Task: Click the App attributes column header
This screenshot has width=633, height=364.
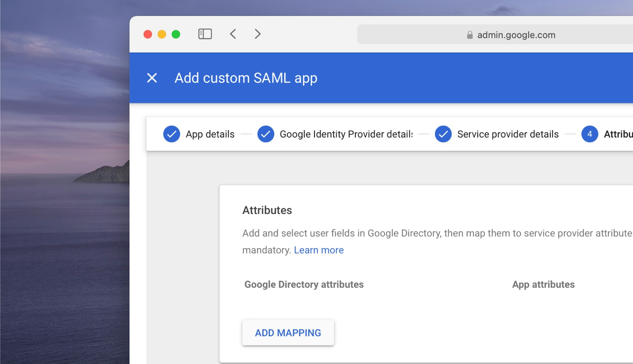Action: point(543,284)
